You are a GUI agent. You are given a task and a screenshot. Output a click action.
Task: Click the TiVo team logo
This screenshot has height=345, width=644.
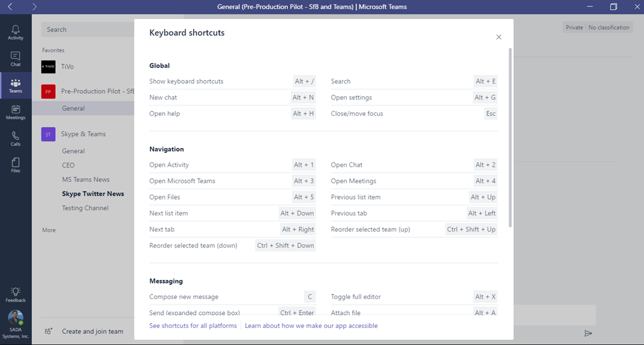point(48,66)
